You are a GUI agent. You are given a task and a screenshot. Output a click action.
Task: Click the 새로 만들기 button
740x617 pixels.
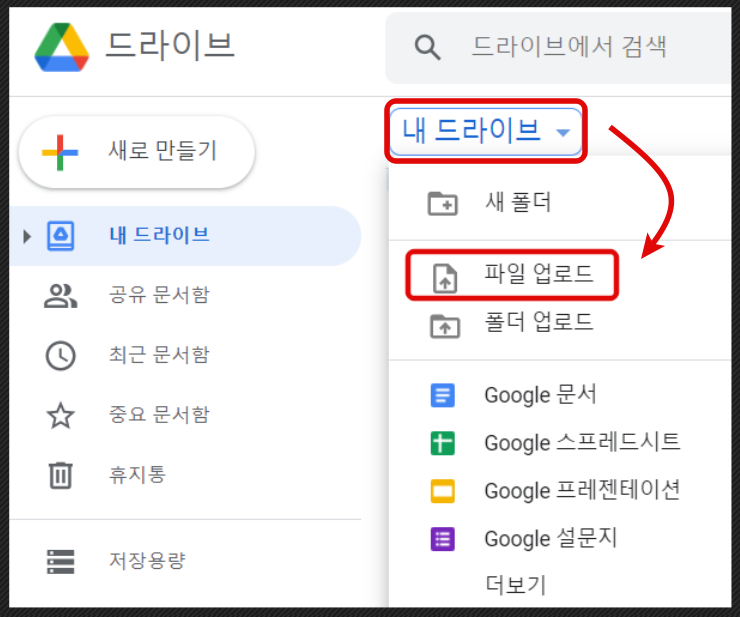137,152
